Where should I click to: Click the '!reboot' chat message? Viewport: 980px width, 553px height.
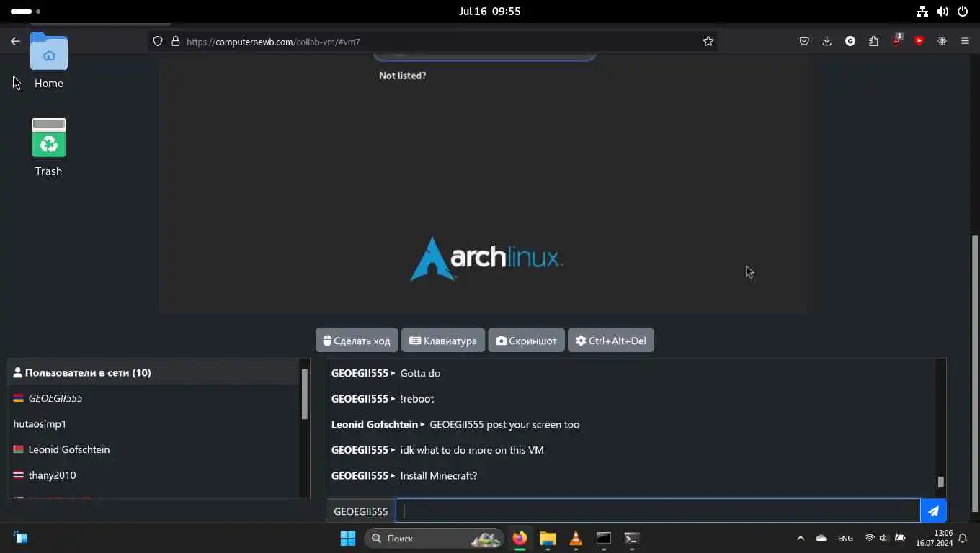tap(417, 398)
